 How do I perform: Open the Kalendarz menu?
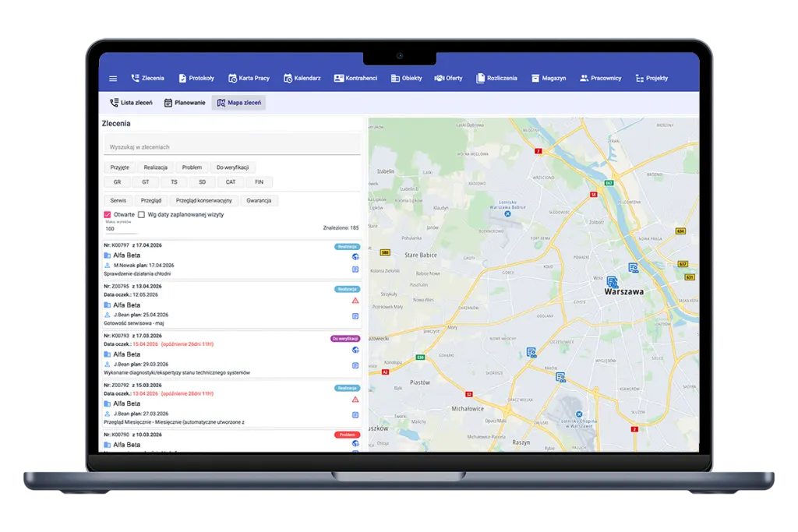[x=302, y=79]
